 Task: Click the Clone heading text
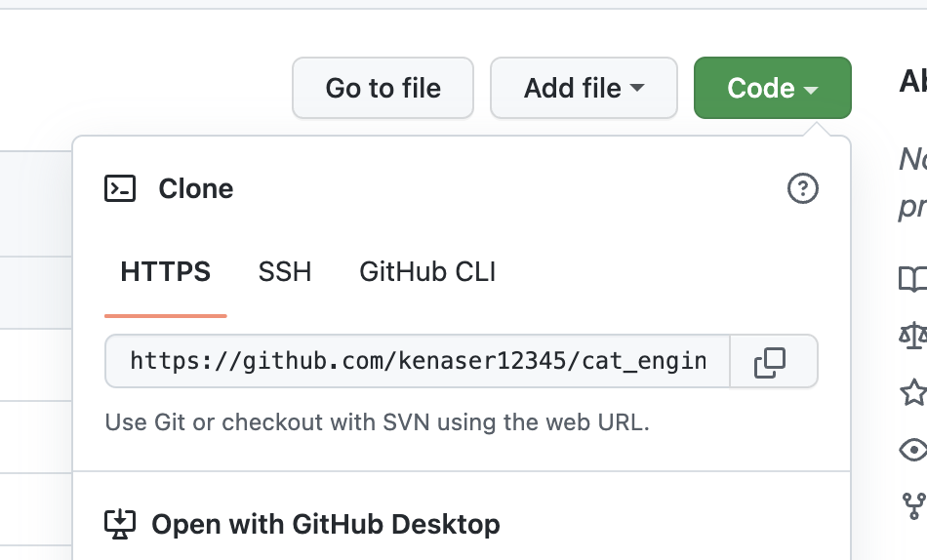pos(196,188)
